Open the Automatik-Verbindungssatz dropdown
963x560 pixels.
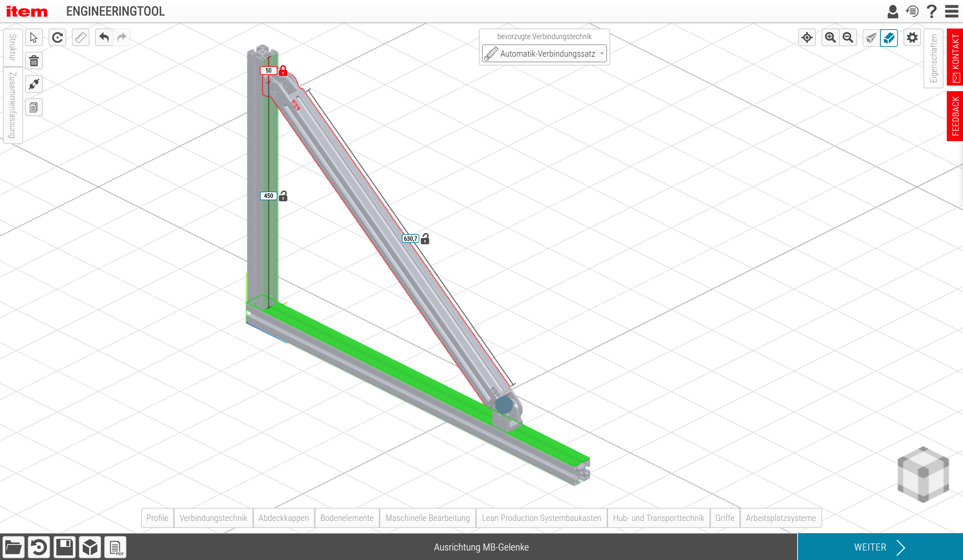(544, 54)
